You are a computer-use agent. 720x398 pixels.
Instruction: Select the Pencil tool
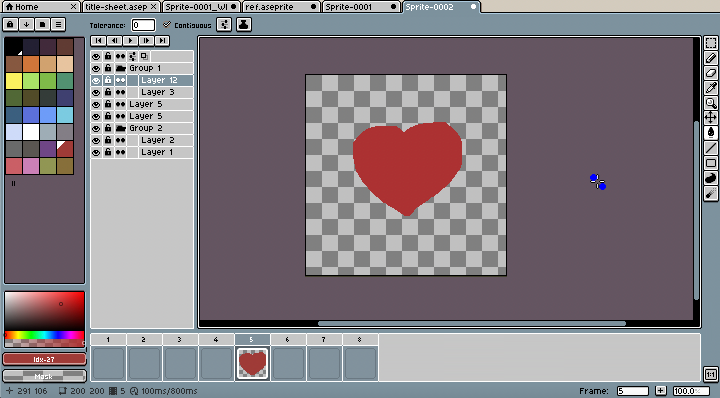click(710, 58)
